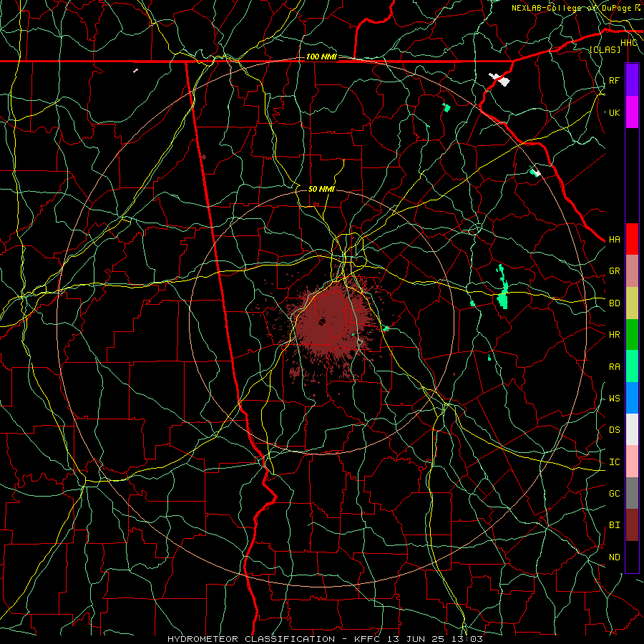Click the 50 NMI range ring label
The width and height of the screenshot is (644, 644).
point(321,189)
